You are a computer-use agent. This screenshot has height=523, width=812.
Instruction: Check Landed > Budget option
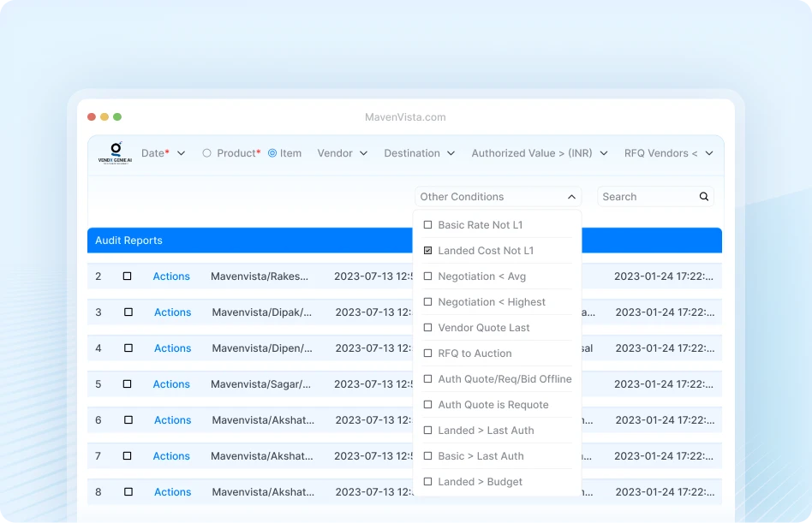[427, 482]
